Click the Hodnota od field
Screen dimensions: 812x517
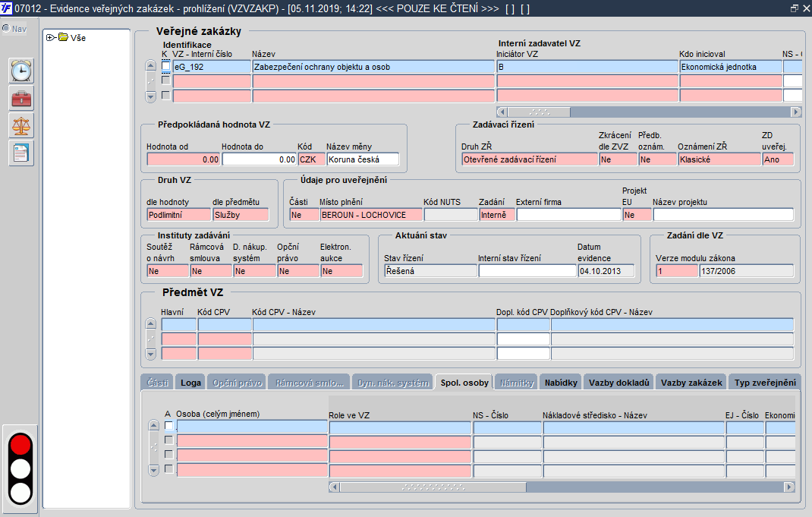point(184,159)
